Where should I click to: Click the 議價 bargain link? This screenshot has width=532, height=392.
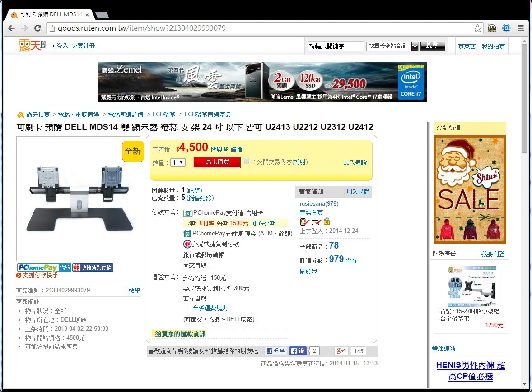tap(237, 149)
